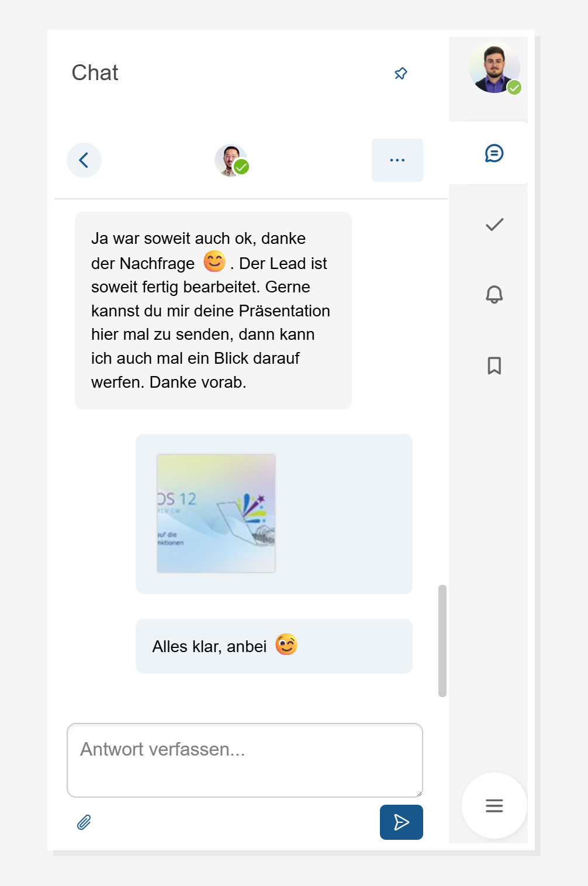Send the message with the paper-plane button
This screenshot has width=588, height=886.
point(402,822)
